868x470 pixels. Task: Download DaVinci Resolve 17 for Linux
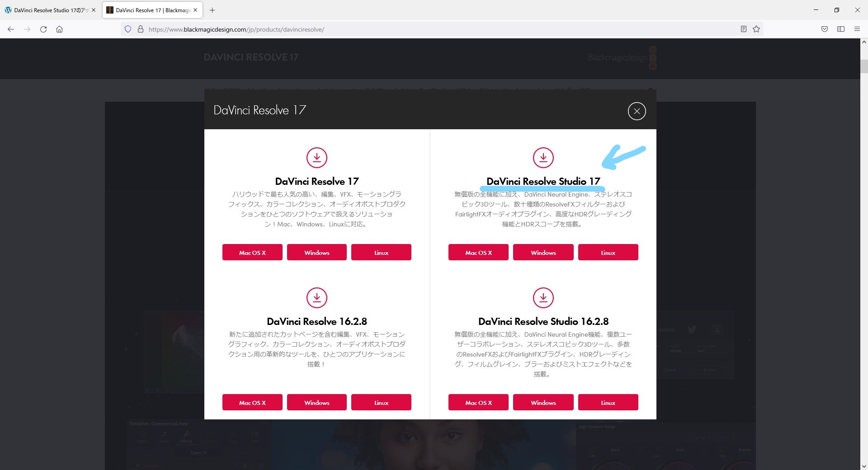click(381, 252)
